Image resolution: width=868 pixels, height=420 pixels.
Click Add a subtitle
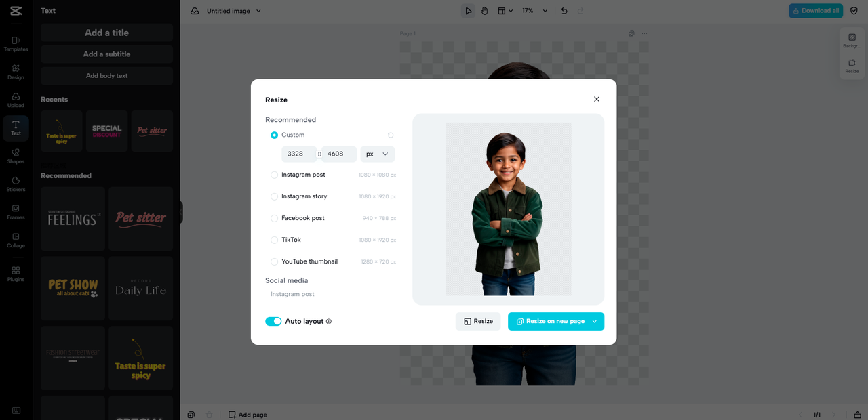coord(106,54)
